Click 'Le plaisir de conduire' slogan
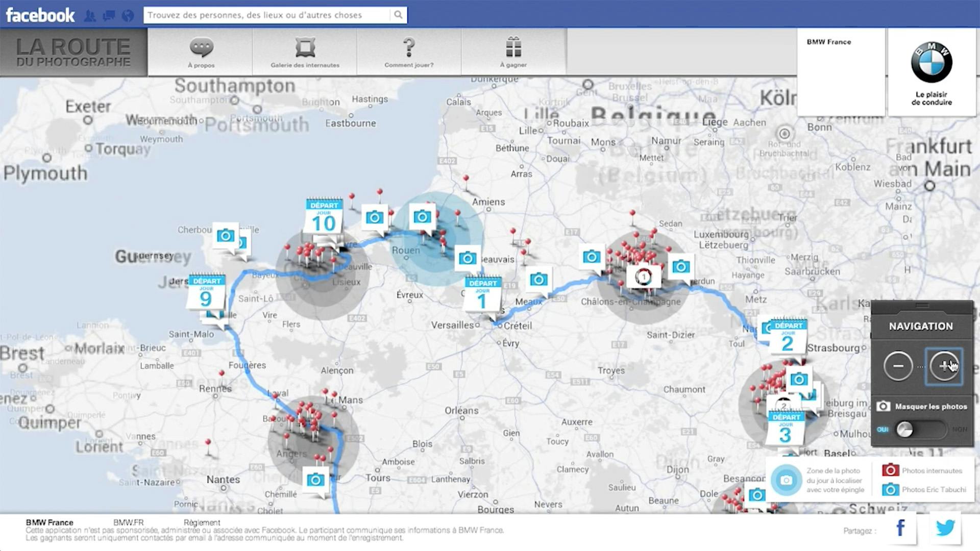 click(932, 98)
